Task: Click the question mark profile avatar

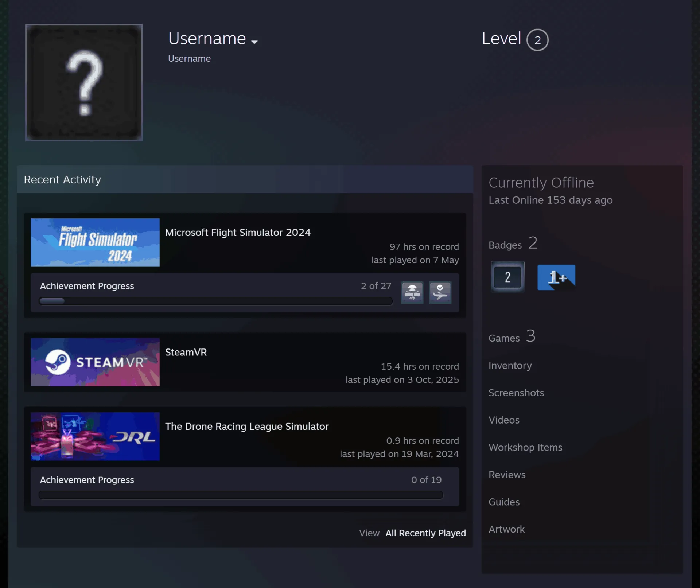Action: [x=84, y=82]
